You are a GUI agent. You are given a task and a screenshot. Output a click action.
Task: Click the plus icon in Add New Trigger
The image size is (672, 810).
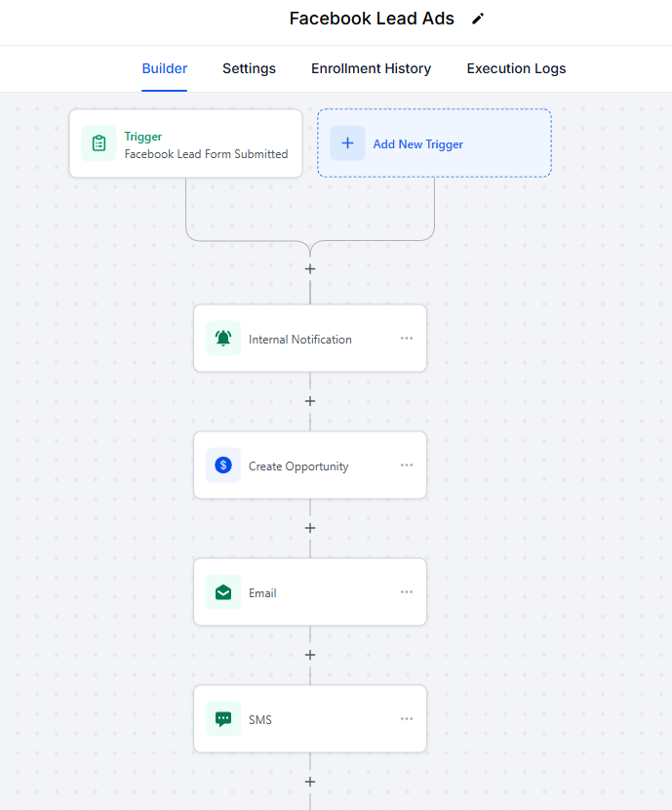pyautogui.click(x=347, y=143)
